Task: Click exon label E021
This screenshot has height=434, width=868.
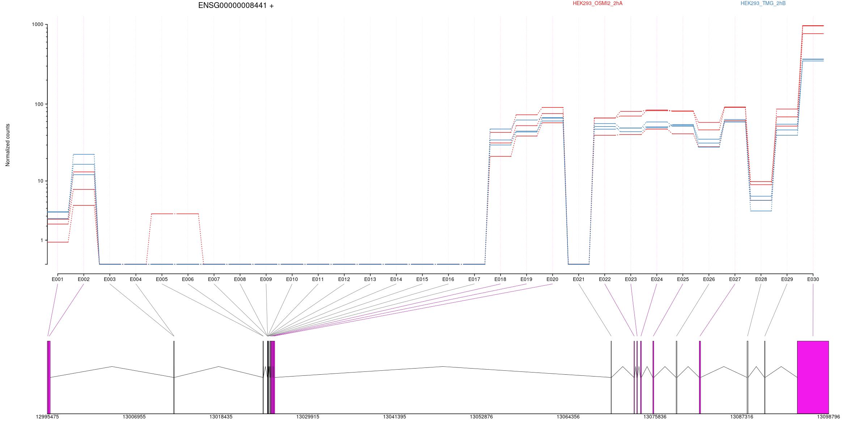Action: pos(579,279)
